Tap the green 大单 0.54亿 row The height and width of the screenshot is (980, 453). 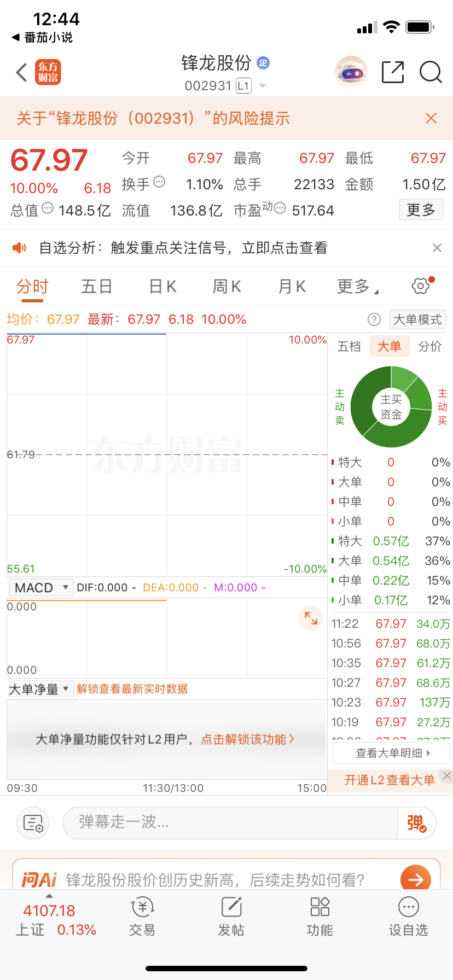[x=391, y=561]
